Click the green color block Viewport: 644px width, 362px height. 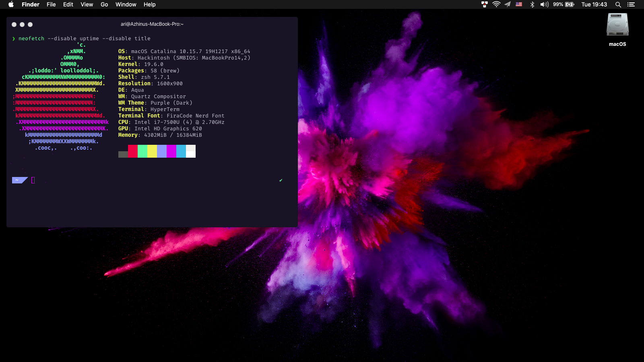coord(142,151)
